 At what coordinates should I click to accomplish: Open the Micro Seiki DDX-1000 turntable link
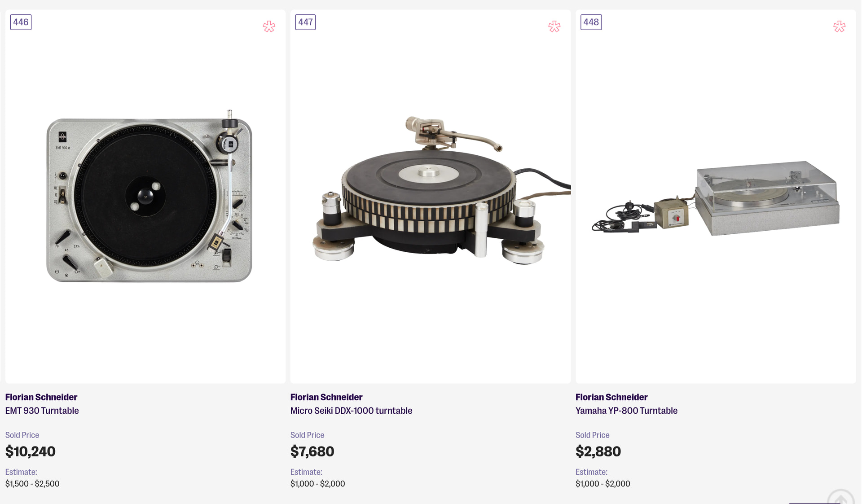pos(351,411)
